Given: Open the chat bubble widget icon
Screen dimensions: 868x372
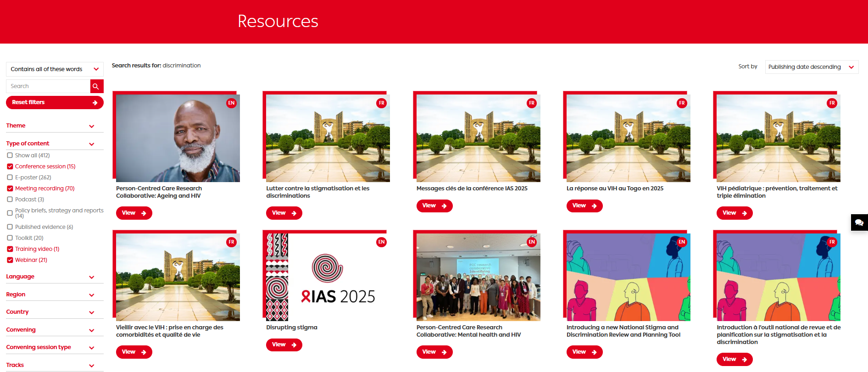Looking at the screenshot, I should [859, 222].
